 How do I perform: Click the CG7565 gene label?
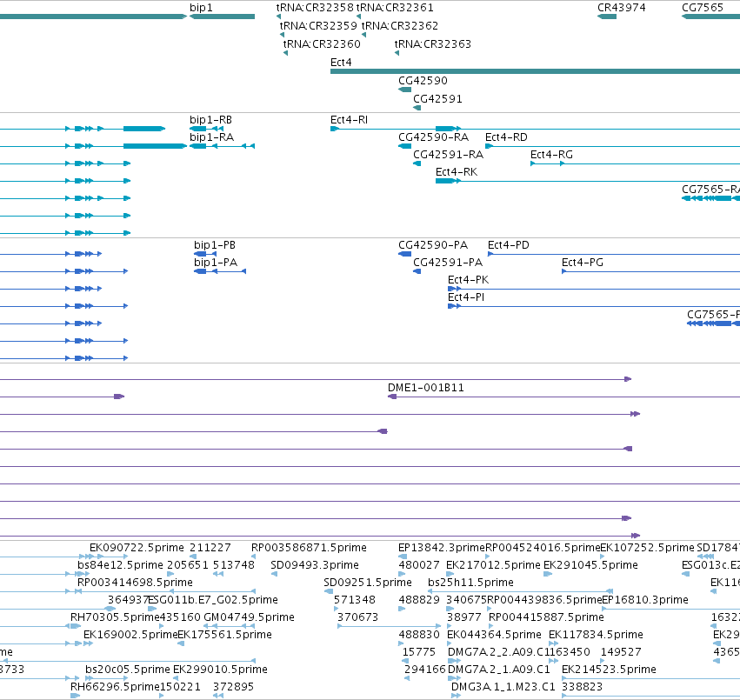[x=703, y=8]
